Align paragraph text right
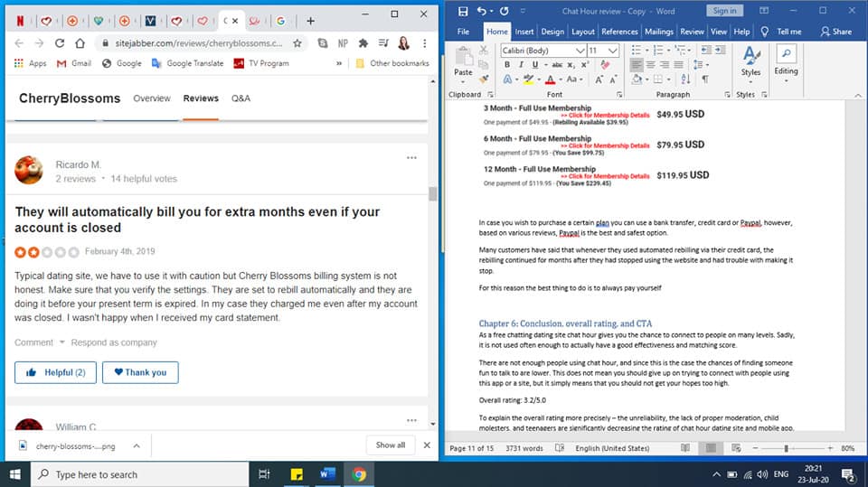Image resolution: width=868 pixels, height=487 pixels. point(665,65)
